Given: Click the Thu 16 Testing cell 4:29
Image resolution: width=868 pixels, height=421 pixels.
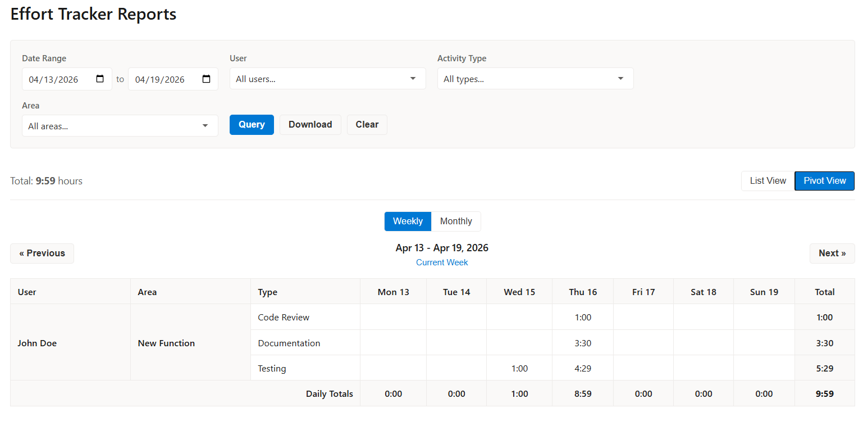Looking at the screenshot, I should point(583,369).
